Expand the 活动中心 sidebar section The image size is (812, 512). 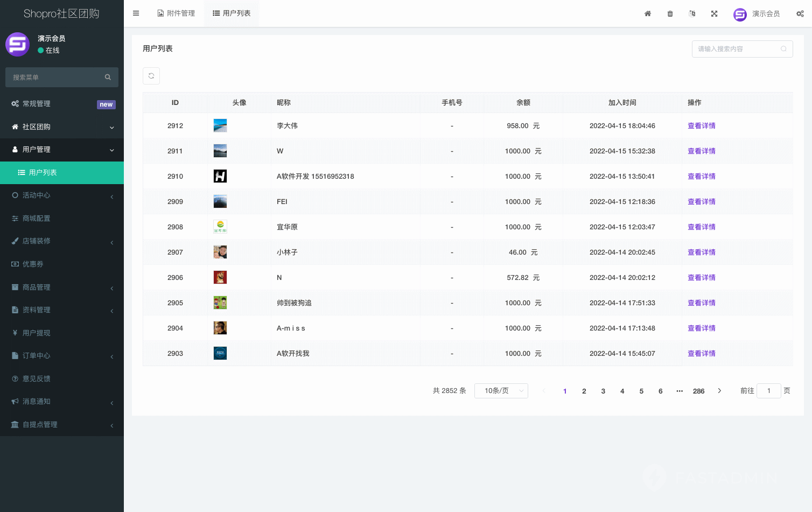click(62, 195)
